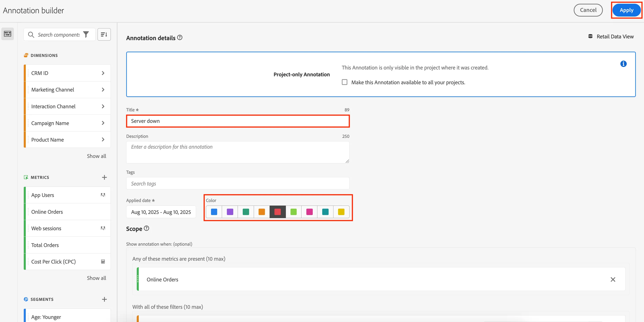Expand the Product Name dimension chevron
This screenshot has width=644, height=322.
click(x=103, y=139)
